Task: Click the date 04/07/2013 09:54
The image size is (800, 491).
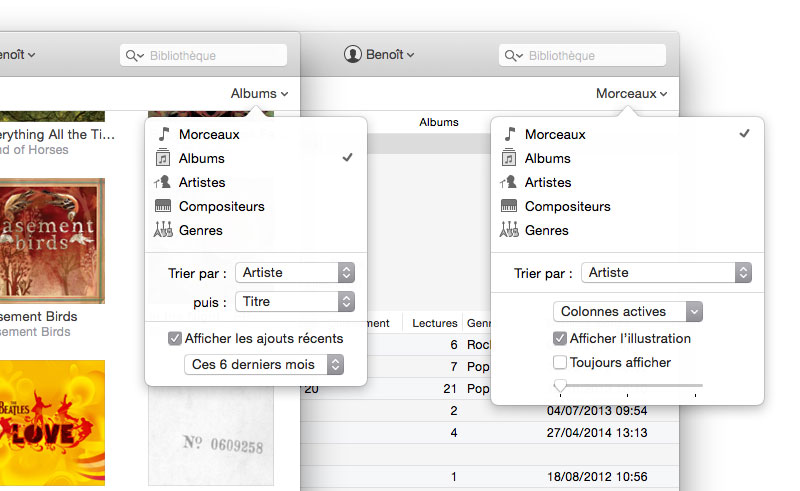Action: pyautogui.click(x=597, y=410)
